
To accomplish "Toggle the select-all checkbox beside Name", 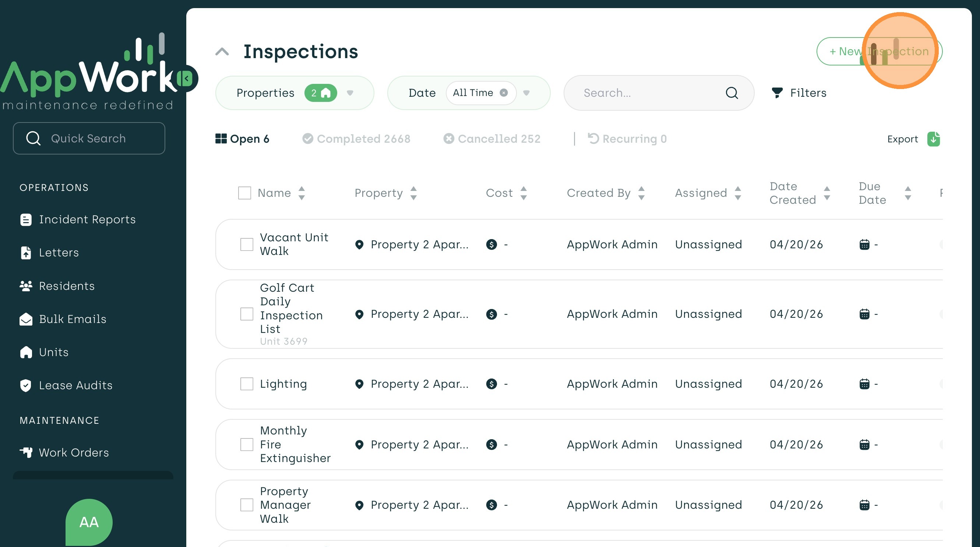I will point(244,193).
